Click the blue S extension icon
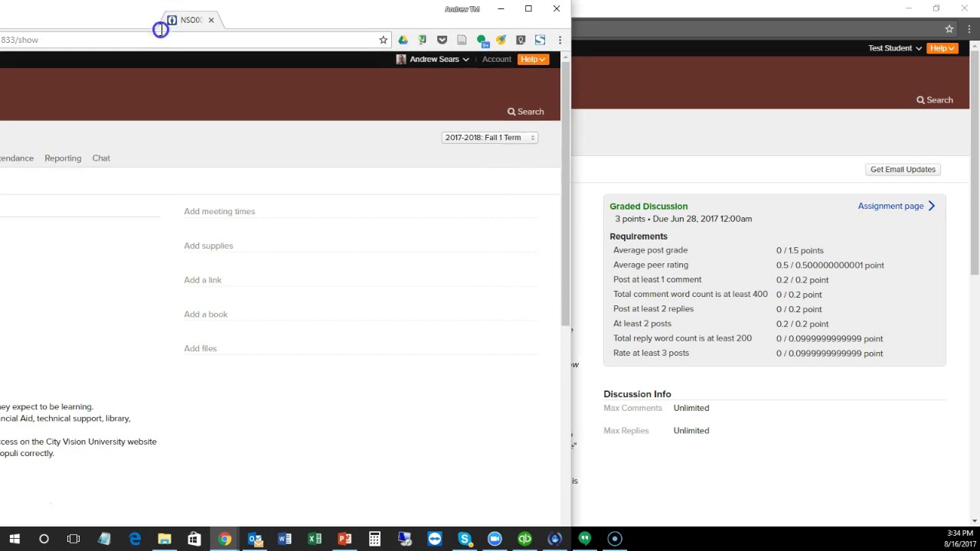 point(540,40)
